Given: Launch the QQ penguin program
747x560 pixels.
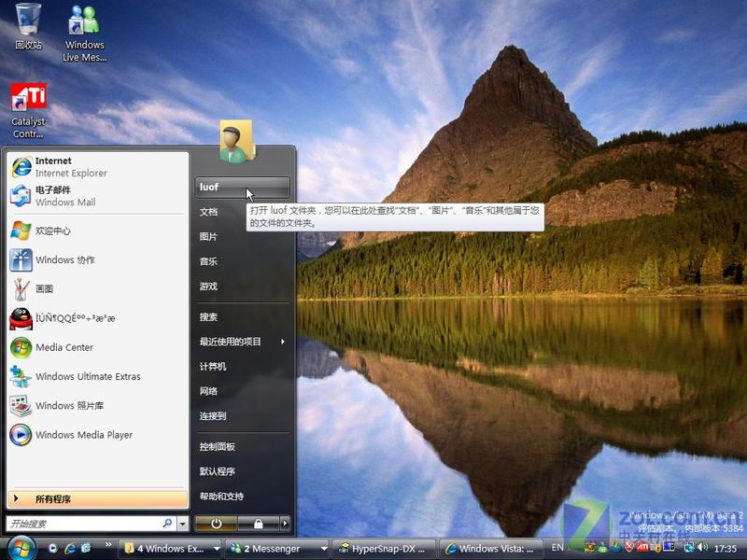Looking at the screenshot, I should pyautogui.click(x=98, y=318).
